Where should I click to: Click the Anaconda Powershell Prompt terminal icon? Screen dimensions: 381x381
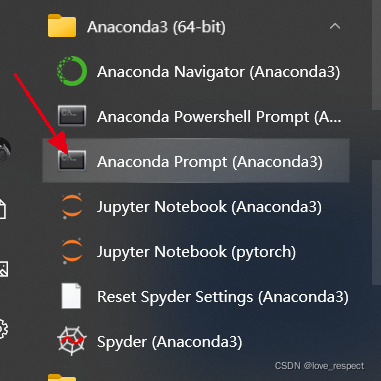pos(72,116)
